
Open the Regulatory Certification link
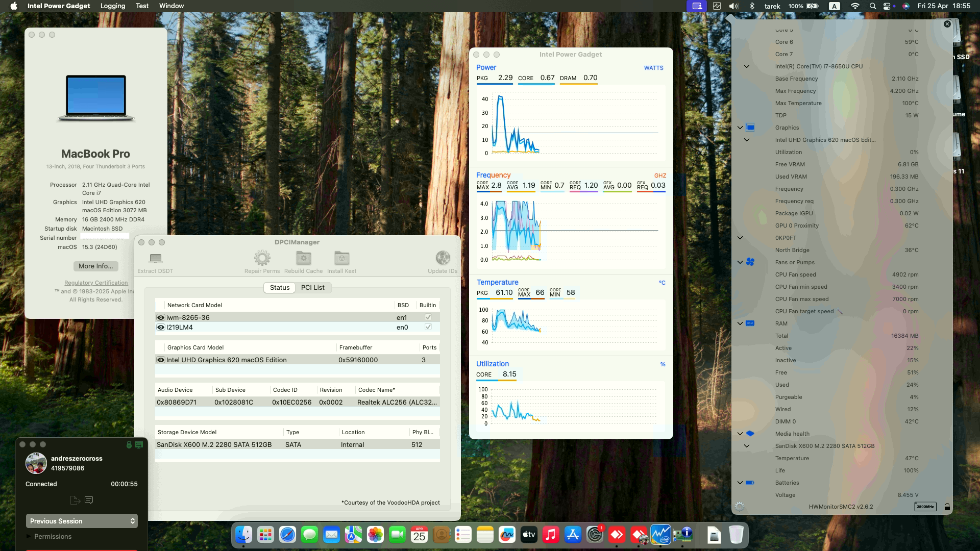[95, 283]
